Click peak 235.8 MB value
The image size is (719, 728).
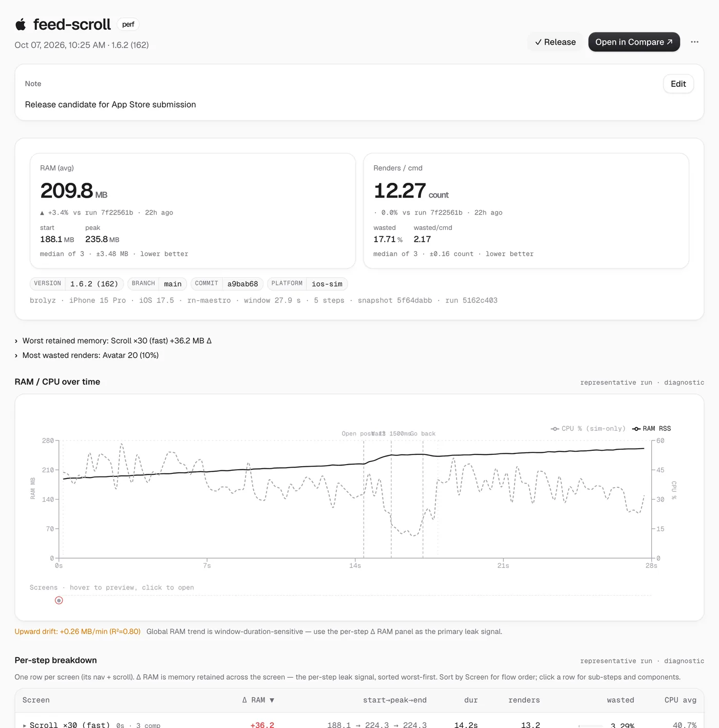click(102, 239)
